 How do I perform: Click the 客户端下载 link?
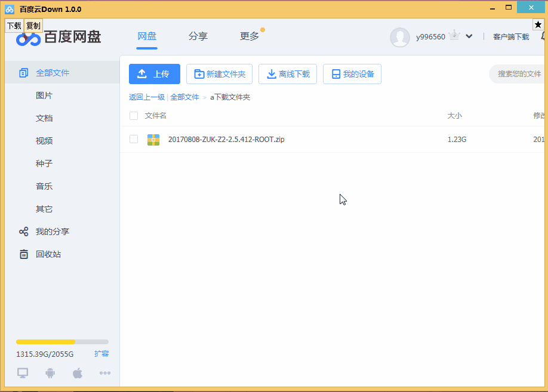tap(511, 36)
